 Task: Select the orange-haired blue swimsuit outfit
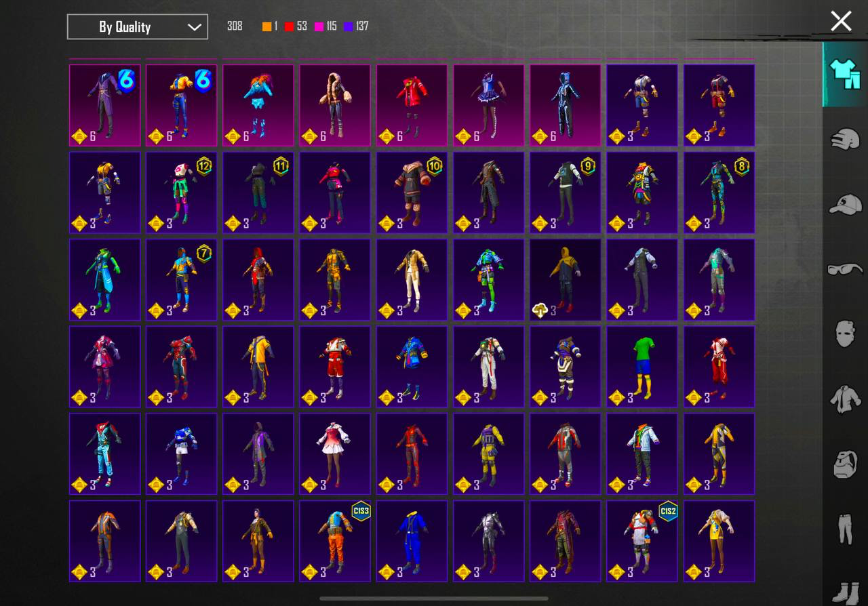[258, 105]
